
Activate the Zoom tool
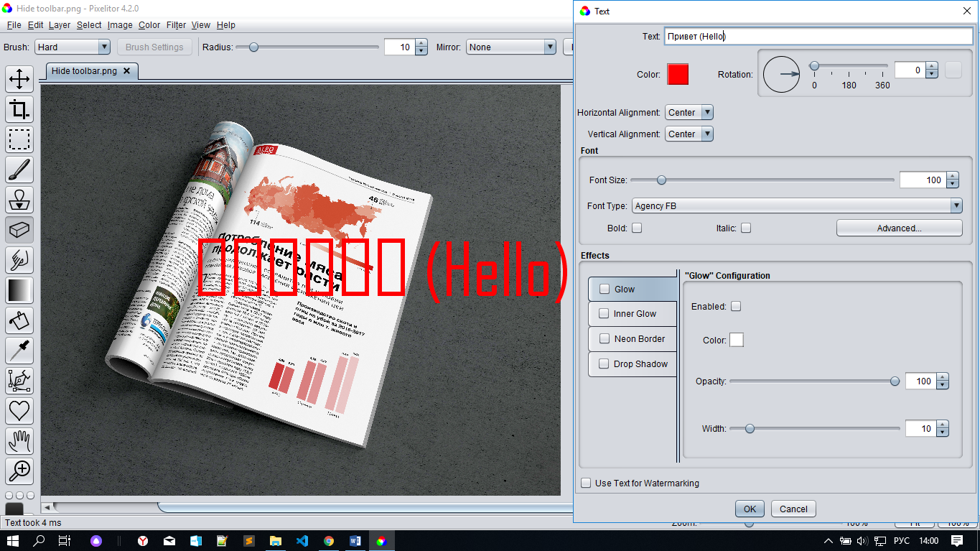[x=19, y=471]
